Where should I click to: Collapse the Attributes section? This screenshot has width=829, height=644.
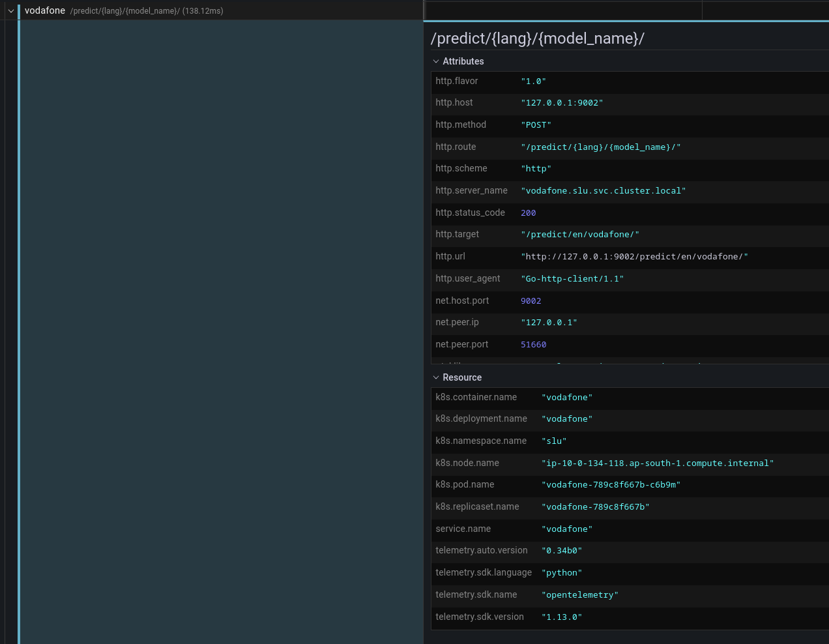(436, 61)
